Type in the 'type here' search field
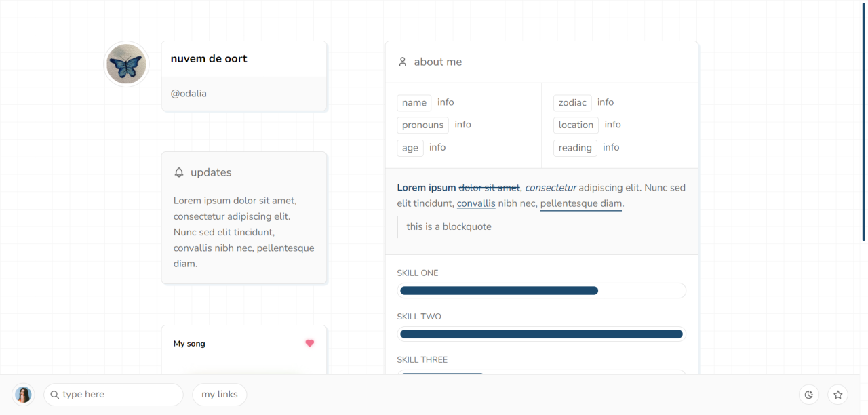This screenshot has height=415, width=868. tap(119, 395)
